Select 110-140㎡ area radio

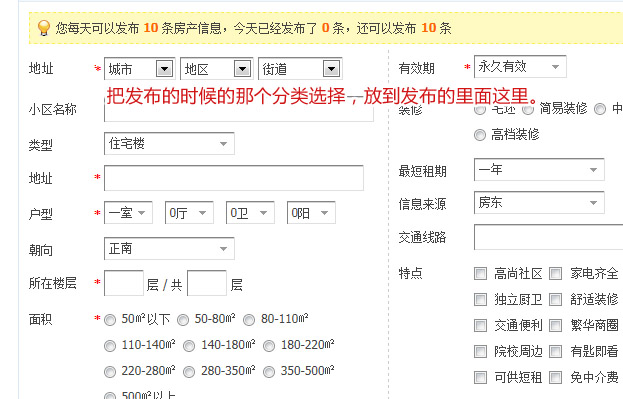coord(110,346)
